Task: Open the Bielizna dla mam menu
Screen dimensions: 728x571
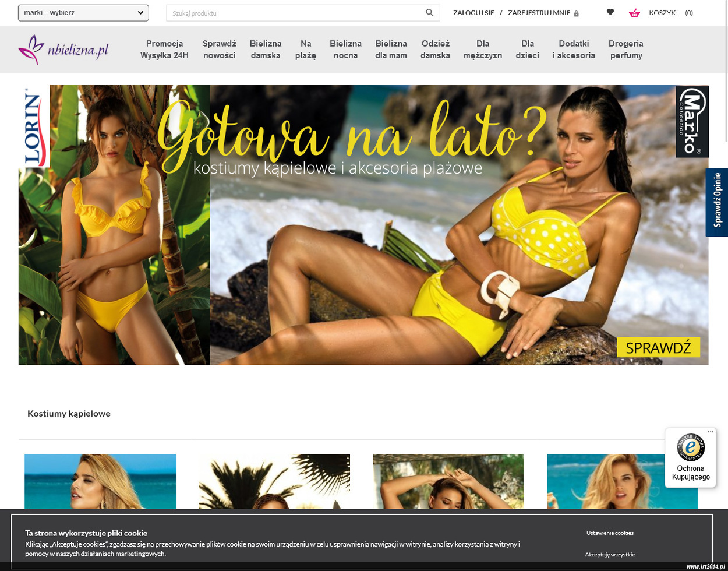Action: (x=391, y=50)
